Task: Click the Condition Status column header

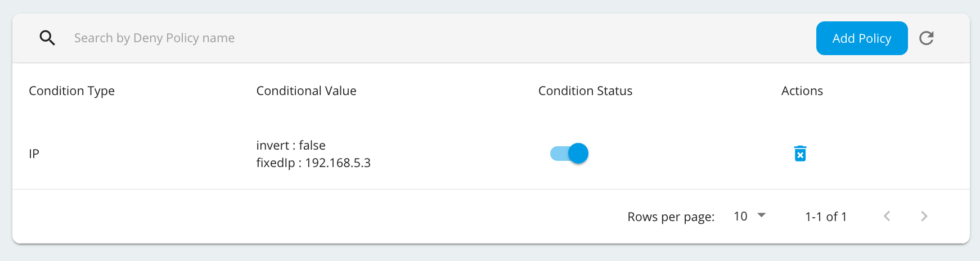Action: (x=585, y=91)
